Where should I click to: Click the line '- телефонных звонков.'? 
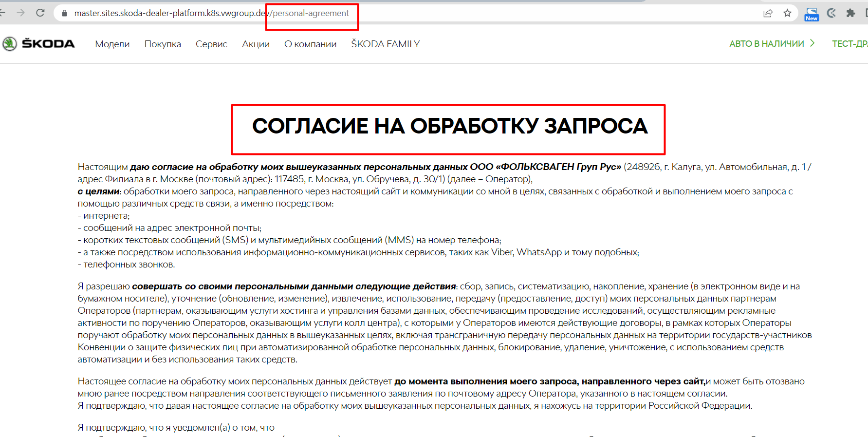[127, 264]
